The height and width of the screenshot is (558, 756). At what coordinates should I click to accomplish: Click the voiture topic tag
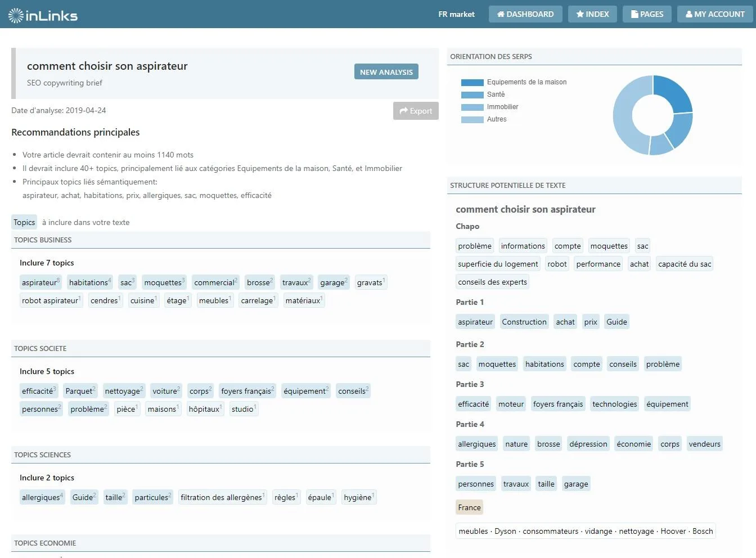coord(166,391)
